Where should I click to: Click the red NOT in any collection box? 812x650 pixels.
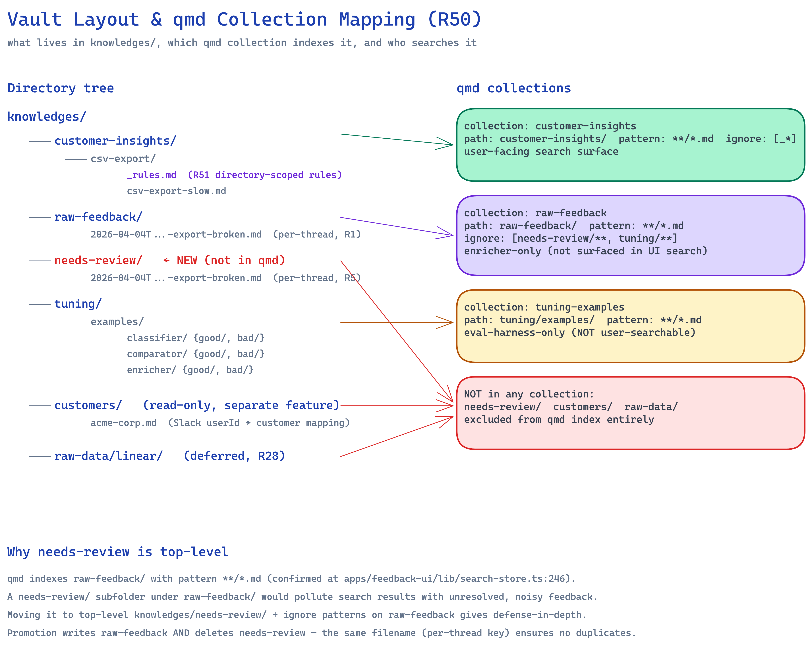(x=630, y=413)
